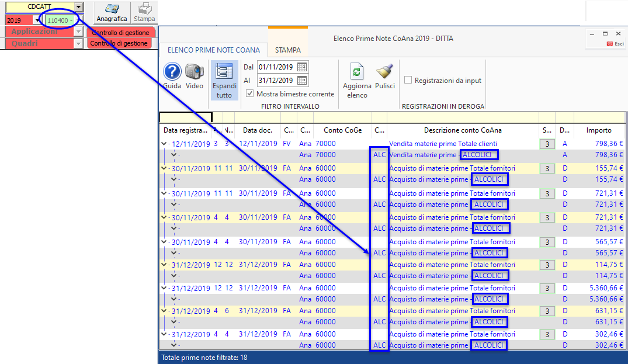
Task: Click the Importo column header
Action: [599, 130]
